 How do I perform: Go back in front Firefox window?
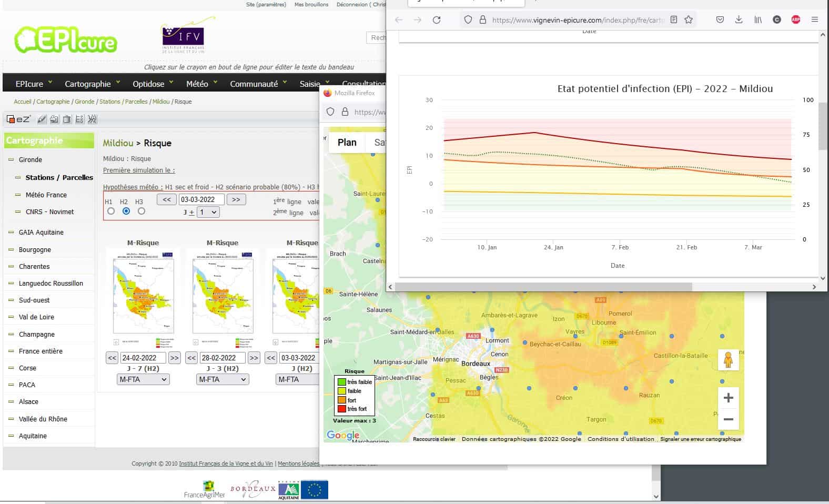point(399,20)
